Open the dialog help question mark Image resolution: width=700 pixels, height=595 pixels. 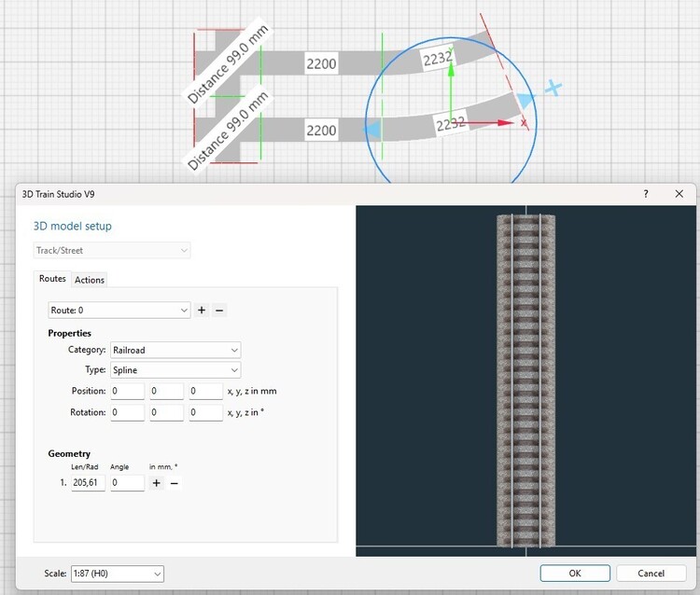[646, 194]
